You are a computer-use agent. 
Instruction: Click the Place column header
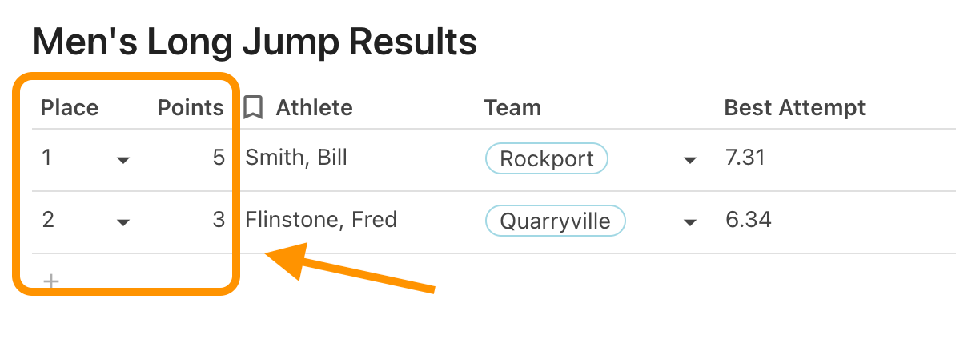tap(70, 108)
